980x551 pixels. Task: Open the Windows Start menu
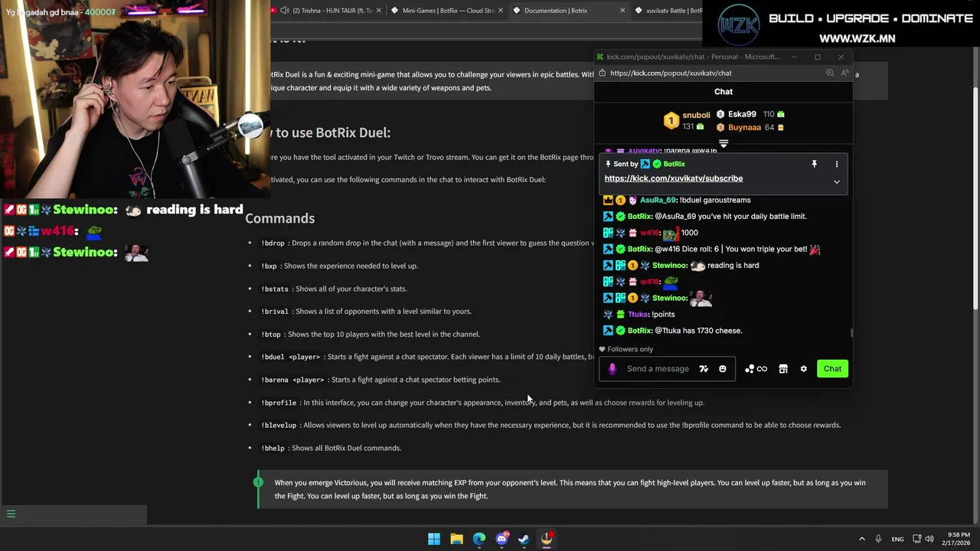(434, 539)
